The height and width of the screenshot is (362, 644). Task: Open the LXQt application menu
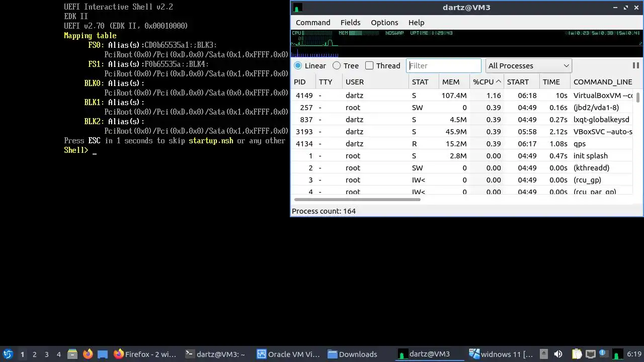pyautogui.click(x=8, y=354)
